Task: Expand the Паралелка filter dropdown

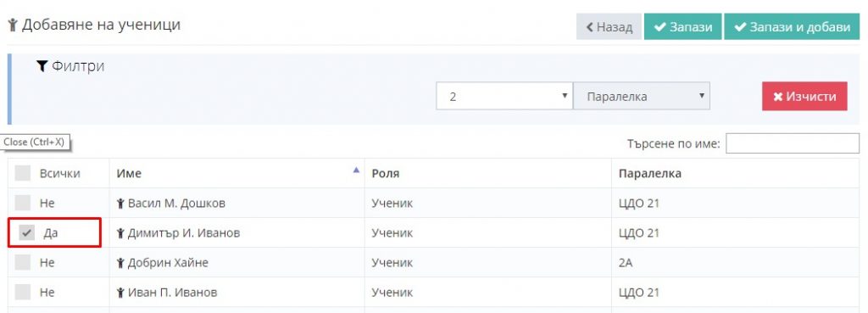Action: point(642,97)
